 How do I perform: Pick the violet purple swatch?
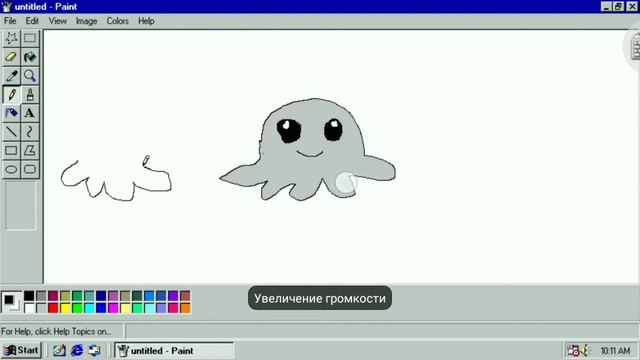(173, 296)
